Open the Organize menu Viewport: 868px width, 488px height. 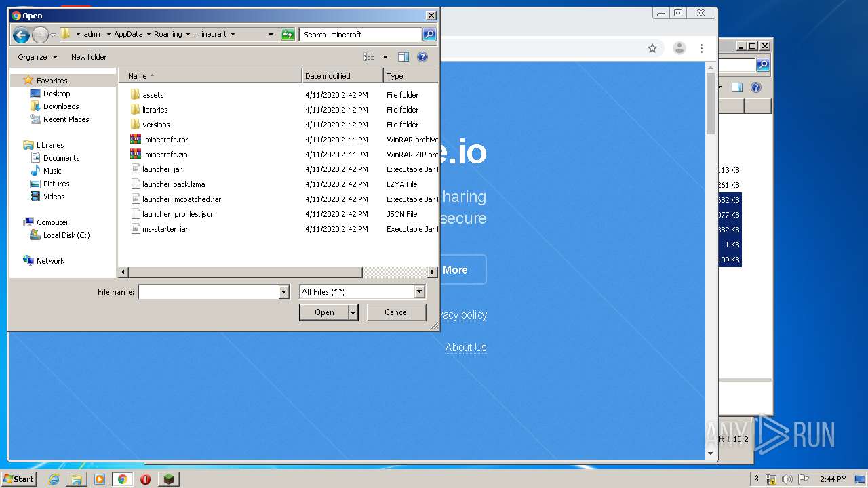[x=38, y=57]
